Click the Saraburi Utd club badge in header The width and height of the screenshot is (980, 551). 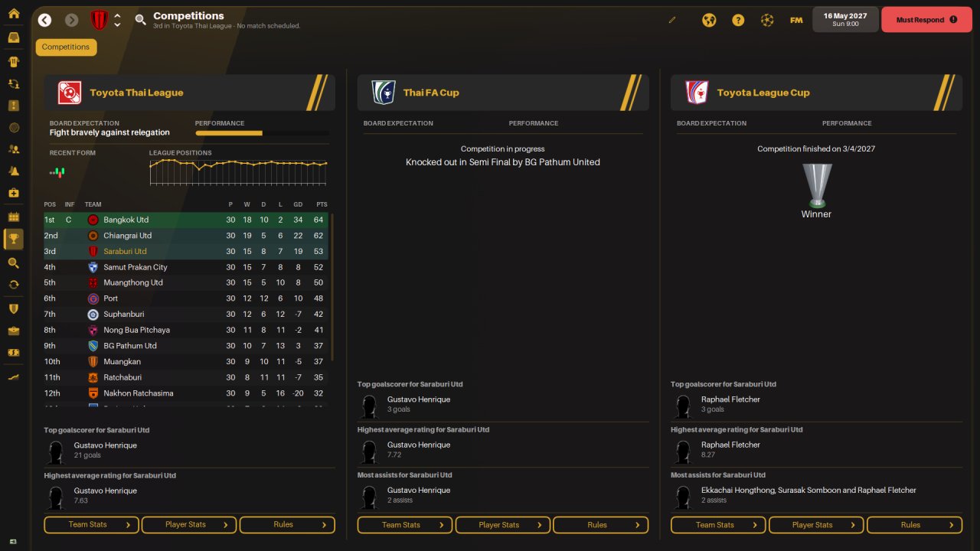[x=99, y=20]
